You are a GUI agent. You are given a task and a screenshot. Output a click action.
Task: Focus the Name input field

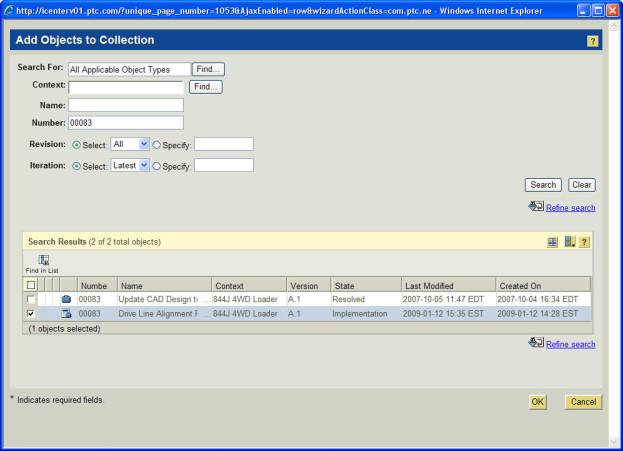[x=126, y=105]
